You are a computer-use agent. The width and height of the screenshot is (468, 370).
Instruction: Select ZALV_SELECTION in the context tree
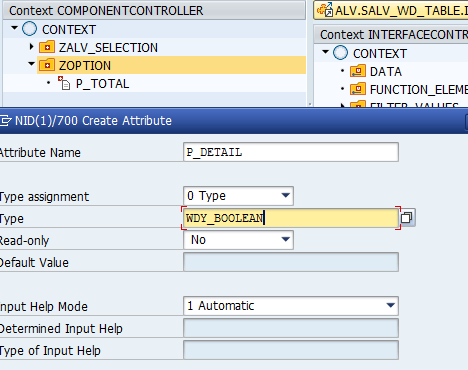pos(108,48)
